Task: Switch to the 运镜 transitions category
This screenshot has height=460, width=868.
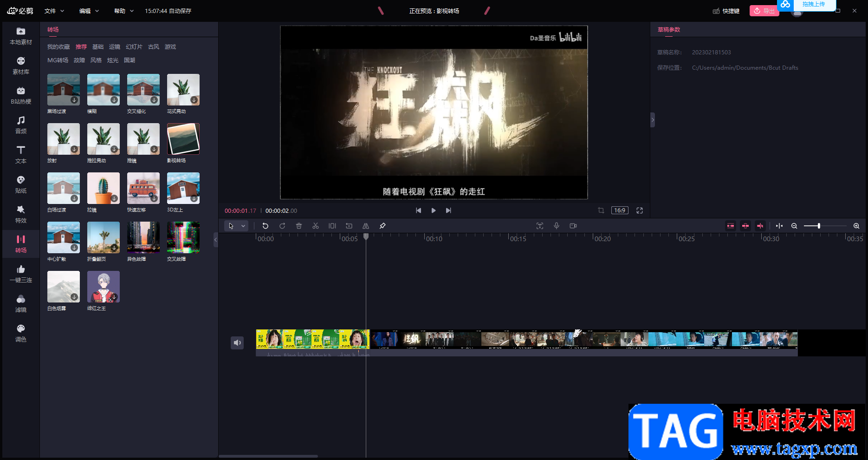Action: click(x=115, y=47)
